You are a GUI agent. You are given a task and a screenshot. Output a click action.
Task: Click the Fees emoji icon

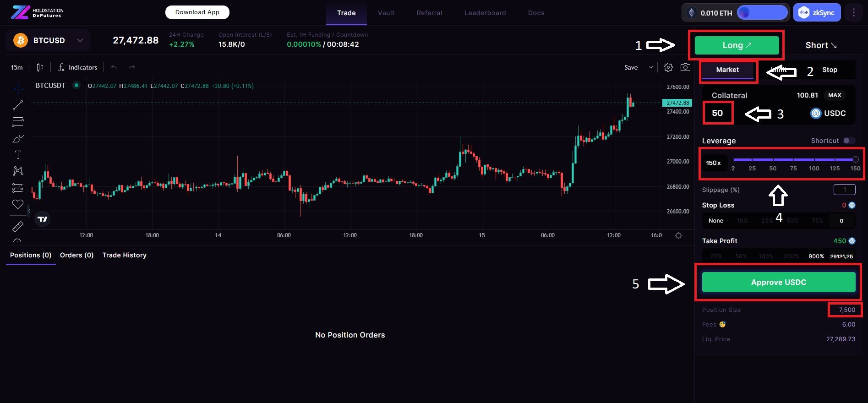click(x=722, y=324)
